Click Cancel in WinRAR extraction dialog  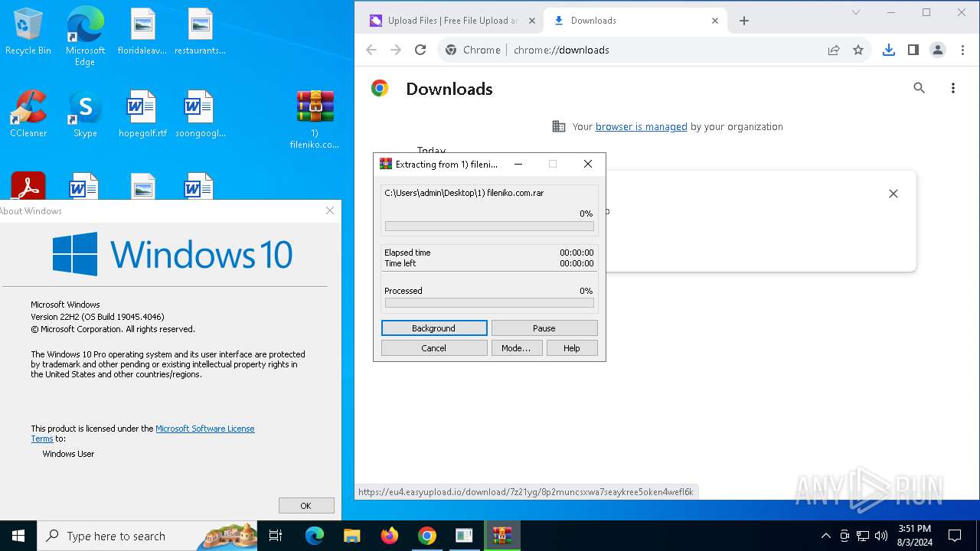click(x=434, y=348)
